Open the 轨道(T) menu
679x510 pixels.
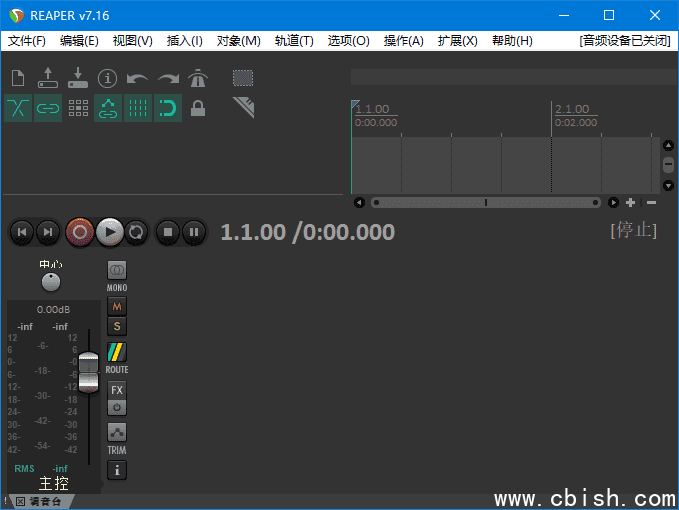point(293,41)
